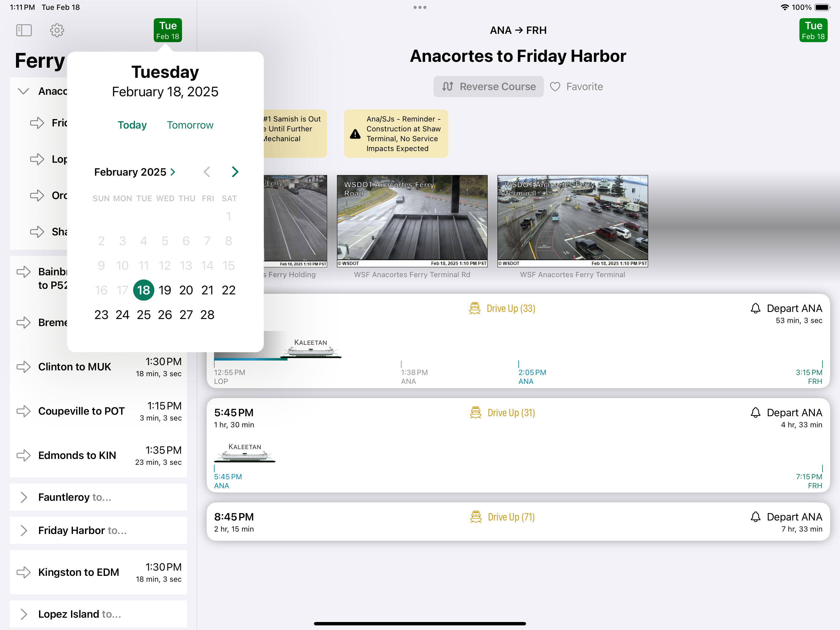Screen dimensions: 840x630
Task: Go to the next month chevron
Action: (235, 172)
